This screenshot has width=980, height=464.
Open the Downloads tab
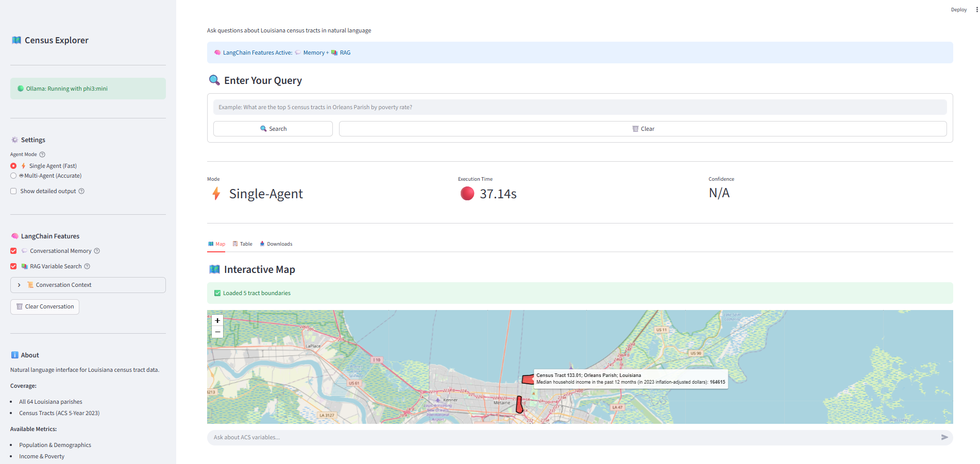point(276,244)
